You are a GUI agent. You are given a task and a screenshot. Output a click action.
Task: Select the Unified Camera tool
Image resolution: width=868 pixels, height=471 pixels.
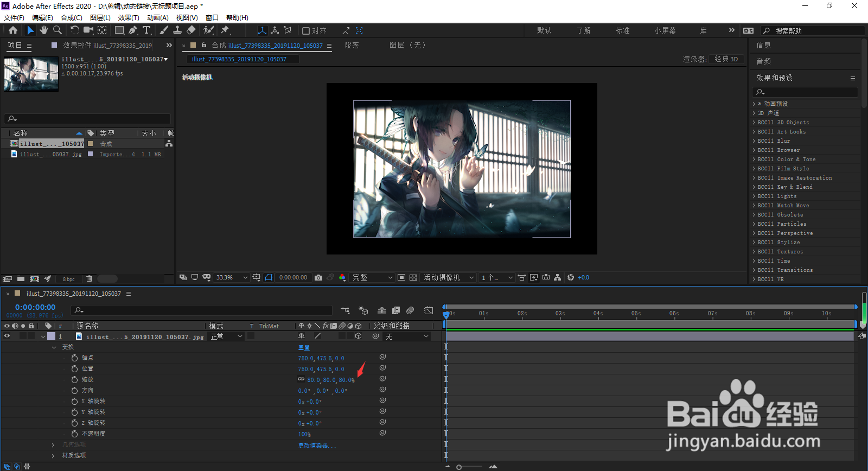coord(88,30)
